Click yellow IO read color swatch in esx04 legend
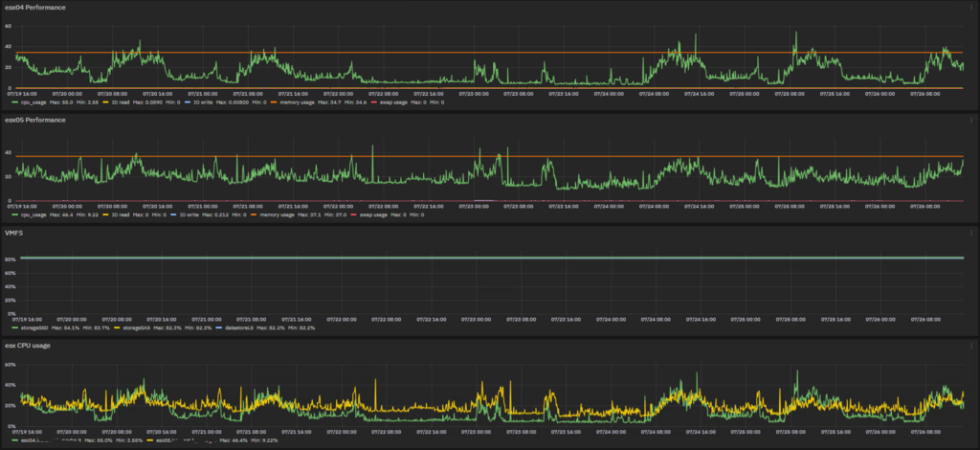This screenshot has width=980, height=450. point(105,101)
